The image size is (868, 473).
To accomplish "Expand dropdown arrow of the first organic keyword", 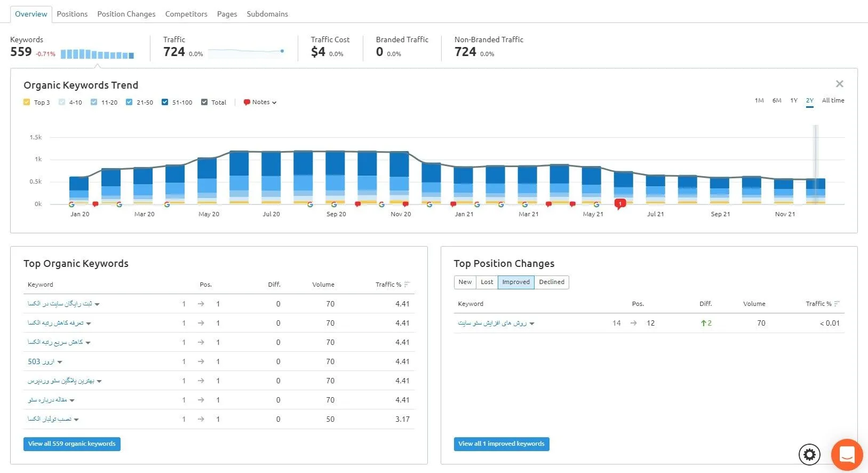I will click(97, 304).
